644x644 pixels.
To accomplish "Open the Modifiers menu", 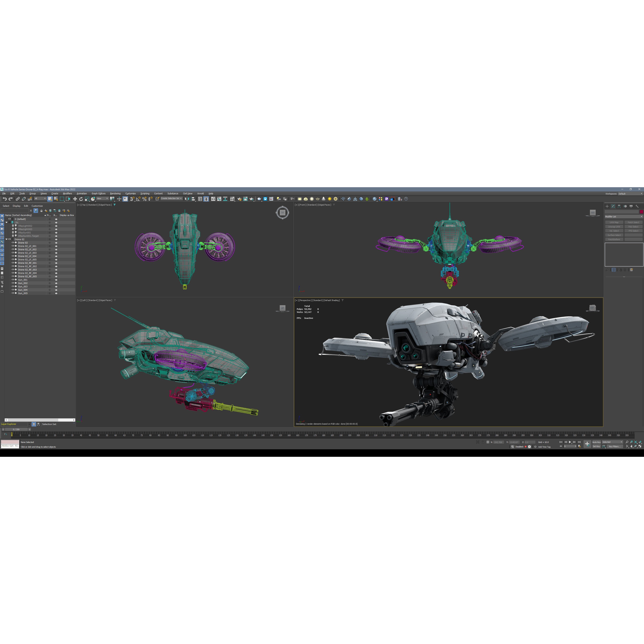I will click(67, 194).
